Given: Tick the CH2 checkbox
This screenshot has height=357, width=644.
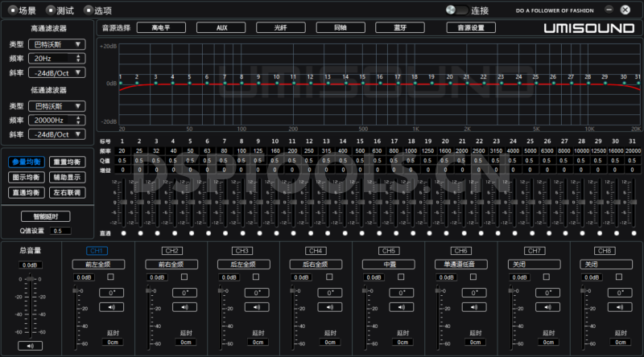Looking at the screenshot, I should 184,277.
